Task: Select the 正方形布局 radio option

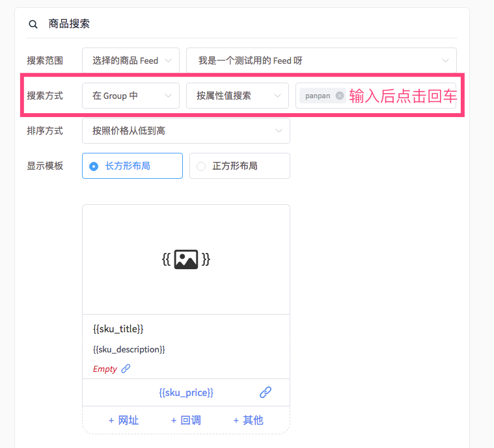Action: pyautogui.click(x=240, y=166)
